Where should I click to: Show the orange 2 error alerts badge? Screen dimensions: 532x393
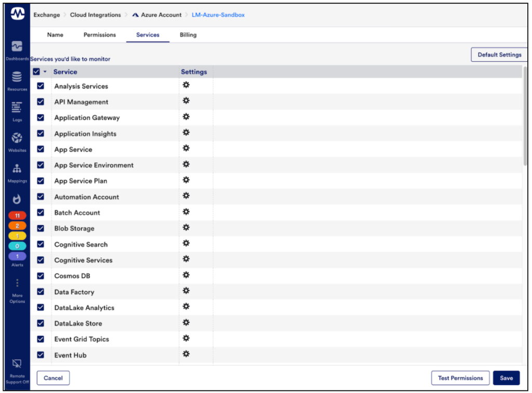tap(17, 226)
